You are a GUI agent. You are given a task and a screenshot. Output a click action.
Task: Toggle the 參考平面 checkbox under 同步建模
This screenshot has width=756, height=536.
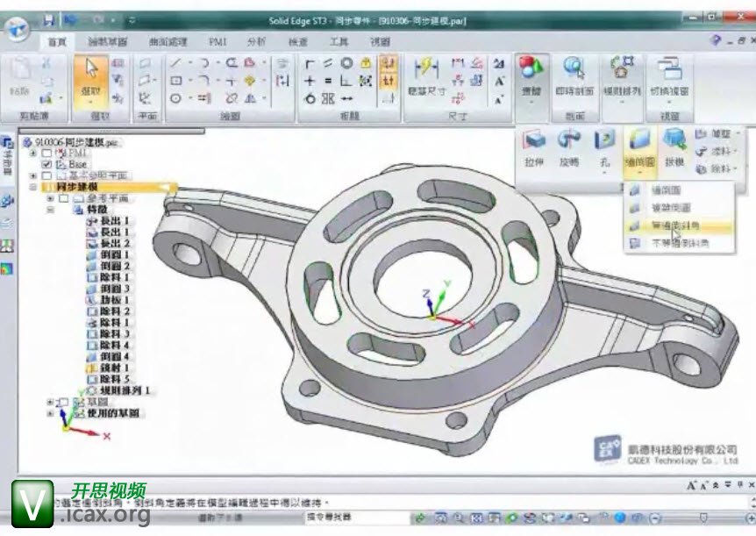point(64,198)
